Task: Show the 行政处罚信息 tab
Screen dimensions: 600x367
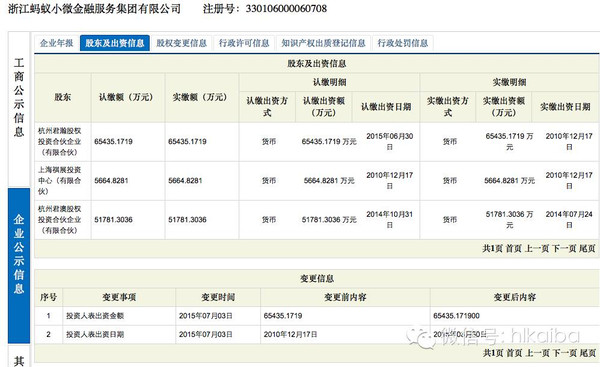Action: (403, 43)
